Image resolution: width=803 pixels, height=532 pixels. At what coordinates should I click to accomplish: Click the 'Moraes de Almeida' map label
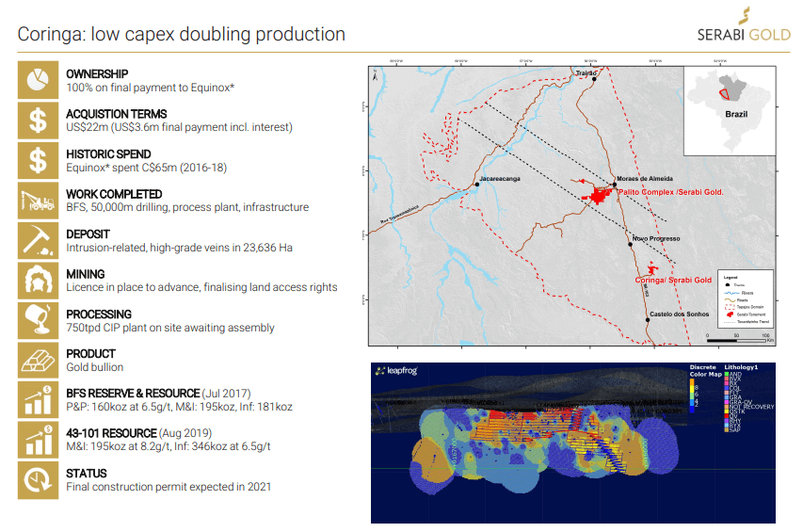(x=645, y=179)
